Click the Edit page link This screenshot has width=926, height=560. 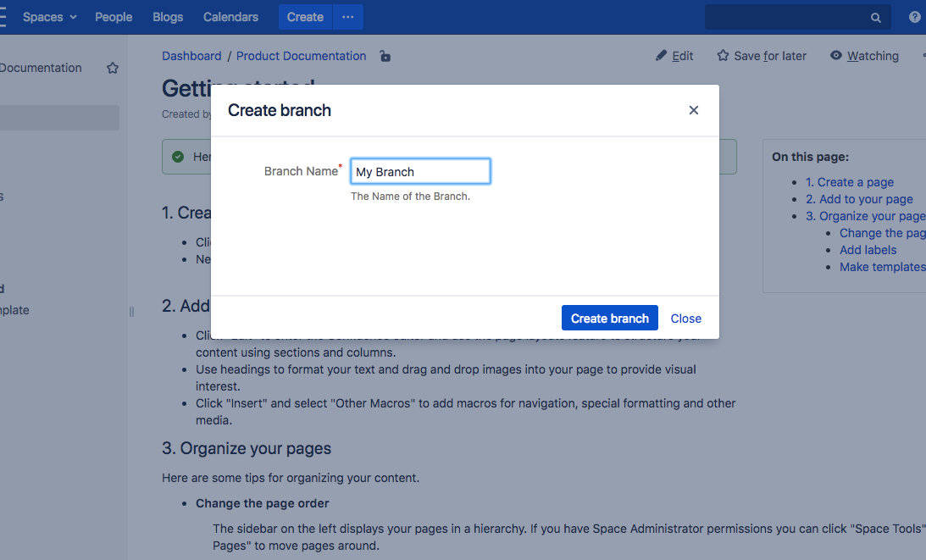[x=682, y=56]
